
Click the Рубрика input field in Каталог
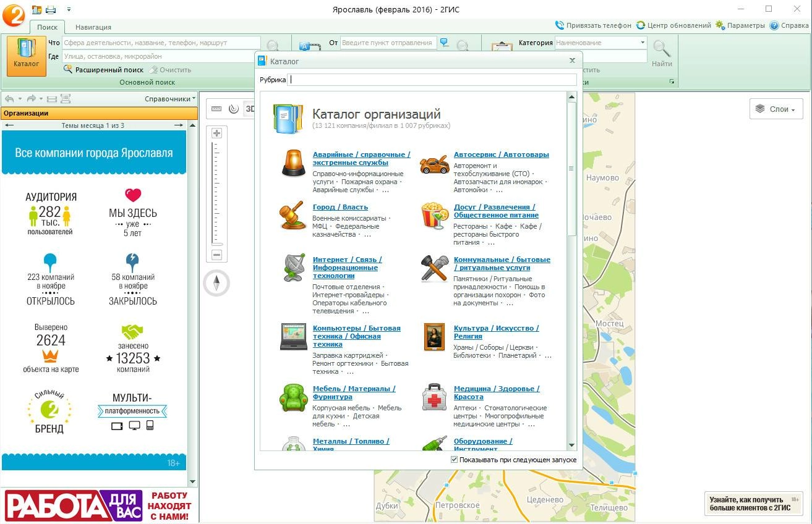(432, 79)
